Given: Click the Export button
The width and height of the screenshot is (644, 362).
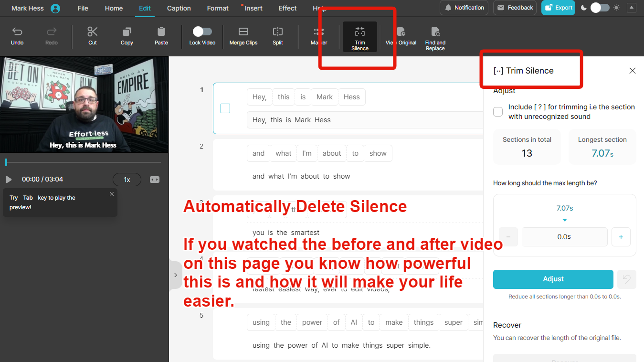Looking at the screenshot, I should [x=558, y=8].
